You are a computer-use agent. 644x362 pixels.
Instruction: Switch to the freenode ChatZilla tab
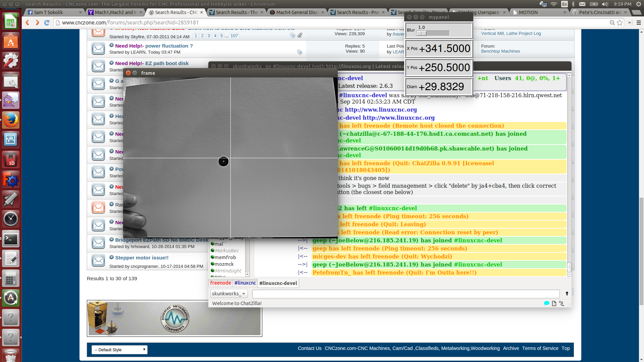pyautogui.click(x=220, y=283)
